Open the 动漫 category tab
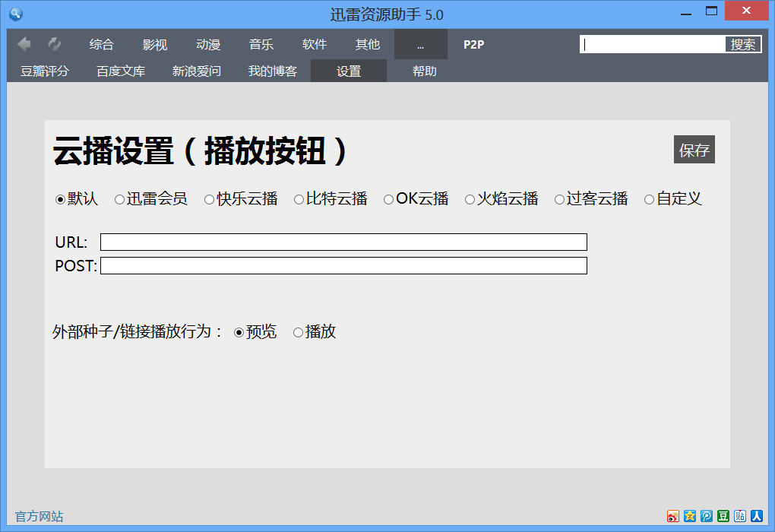The image size is (775, 532). (208, 45)
